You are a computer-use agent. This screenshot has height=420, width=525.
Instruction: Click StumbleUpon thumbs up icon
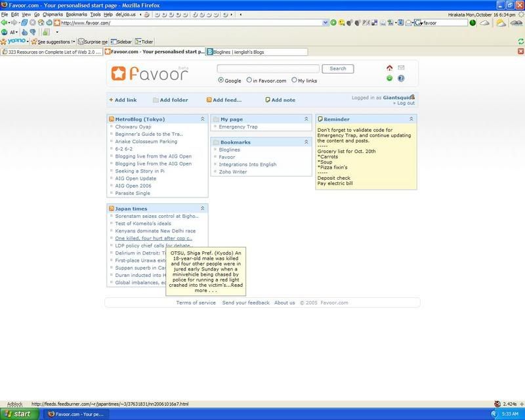click(x=25, y=32)
